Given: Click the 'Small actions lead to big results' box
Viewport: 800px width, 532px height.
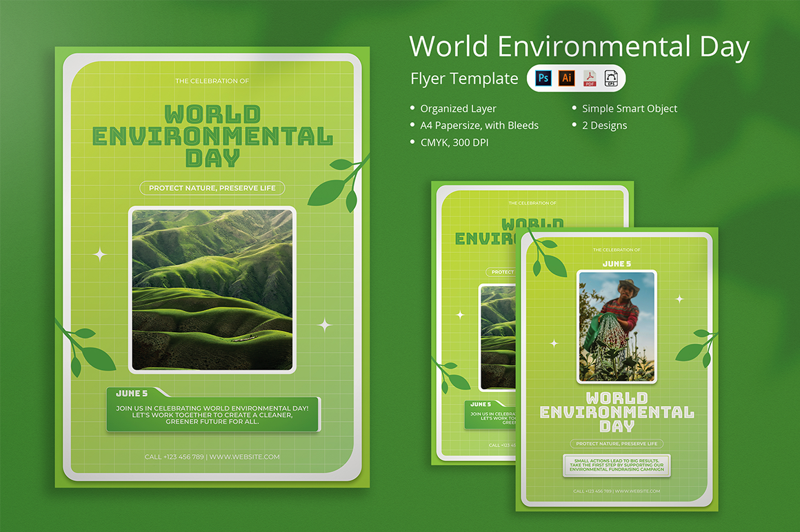Looking at the screenshot, I should (617, 465).
